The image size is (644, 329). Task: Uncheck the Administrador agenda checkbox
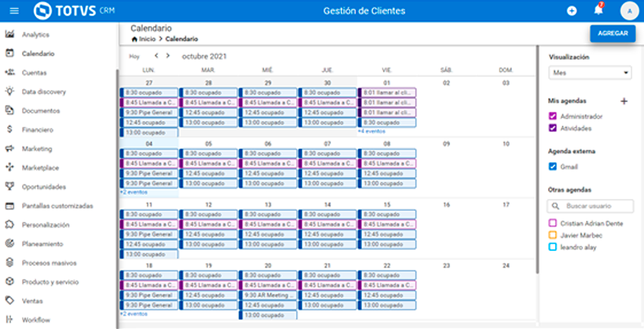click(553, 116)
